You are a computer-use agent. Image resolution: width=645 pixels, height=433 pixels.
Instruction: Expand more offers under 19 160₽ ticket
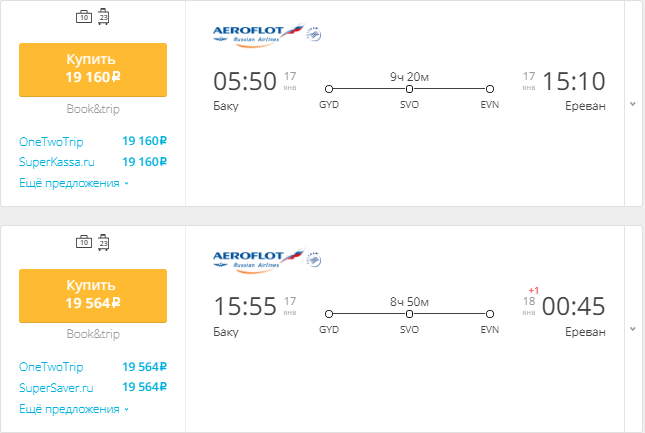pyautogui.click(x=74, y=183)
